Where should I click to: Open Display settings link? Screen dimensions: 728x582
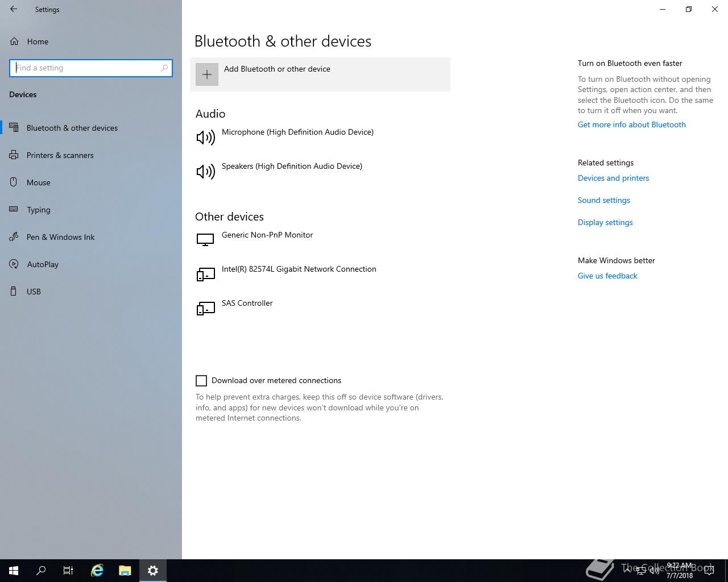[x=605, y=222]
